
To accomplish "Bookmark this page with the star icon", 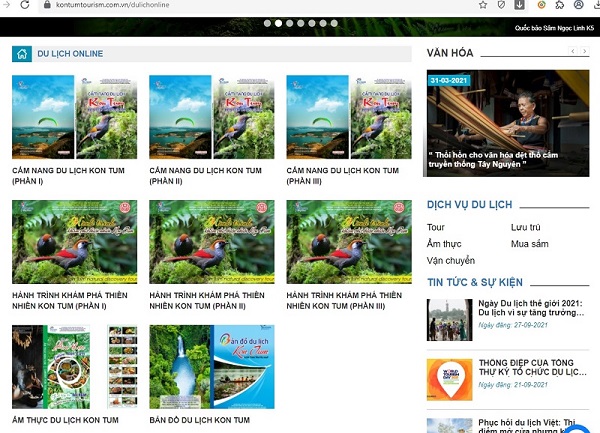I will [x=484, y=5].
